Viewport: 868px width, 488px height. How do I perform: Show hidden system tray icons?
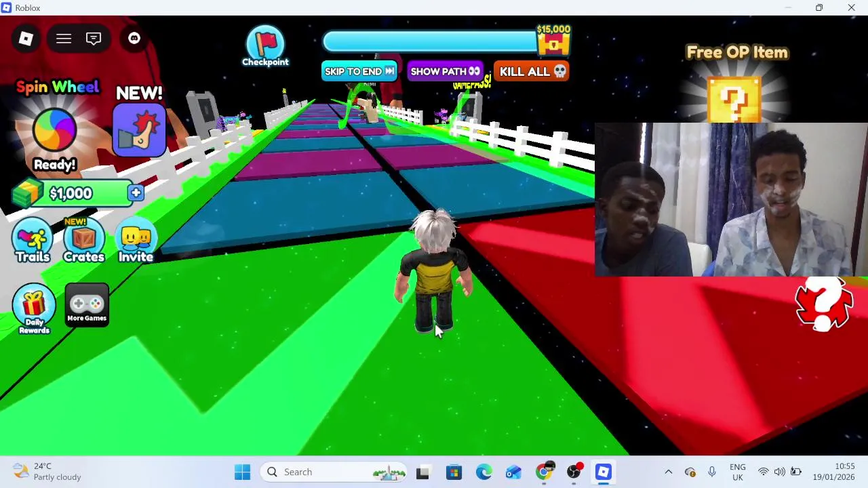(668, 472)
